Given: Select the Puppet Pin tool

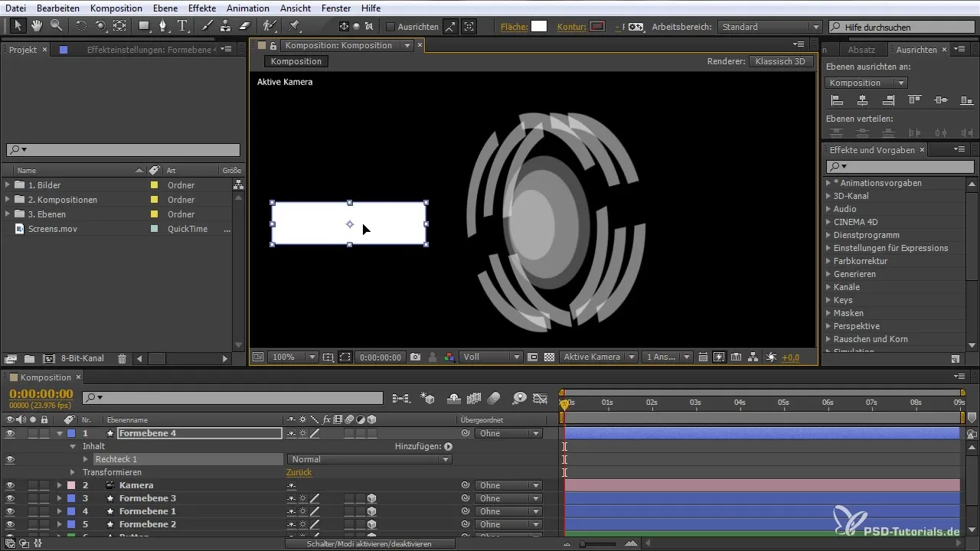Looking at the screenshot, I should [295, 25].
